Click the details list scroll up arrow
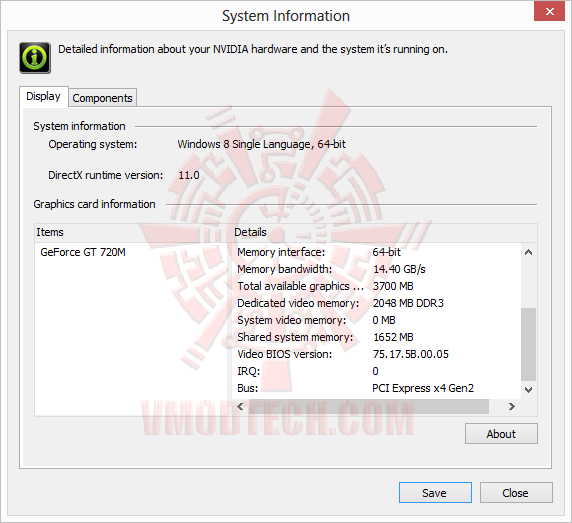Image resolution: width=572 pixels, height=523 pixels. [528, 252]
